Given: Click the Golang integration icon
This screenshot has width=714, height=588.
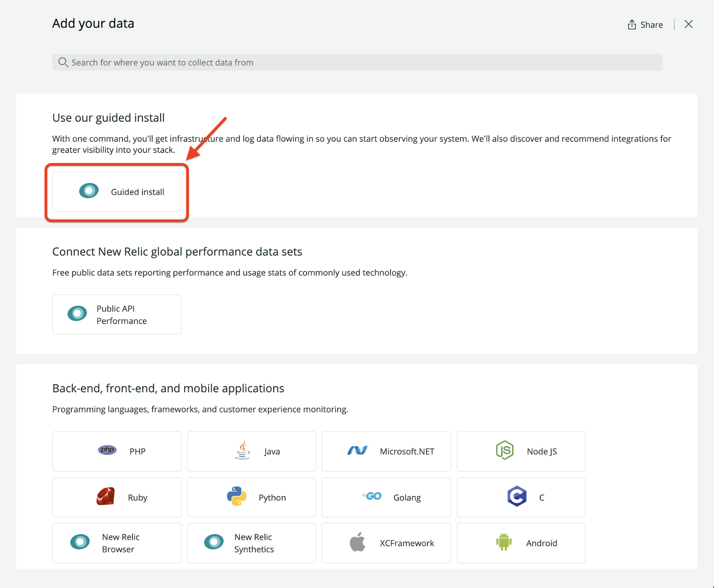Looking at the screenshot, I should [x=371, y=497].
